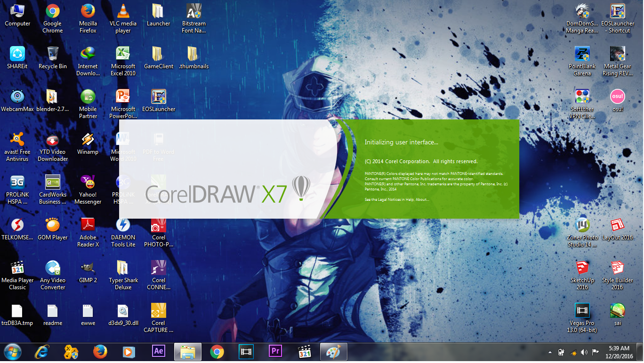This screenshot has width=644, height=363.
Task: Click the YTD Video Downloader shortcut
Action: 53,147
